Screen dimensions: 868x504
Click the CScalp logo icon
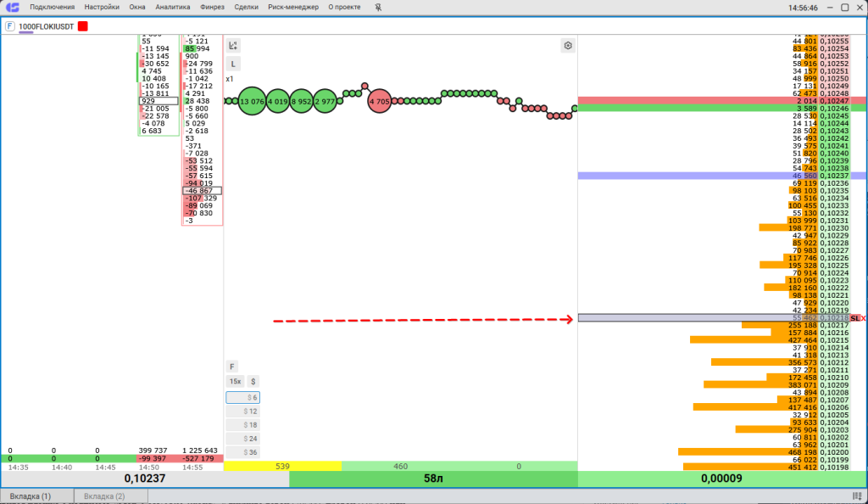coord(12,7)
